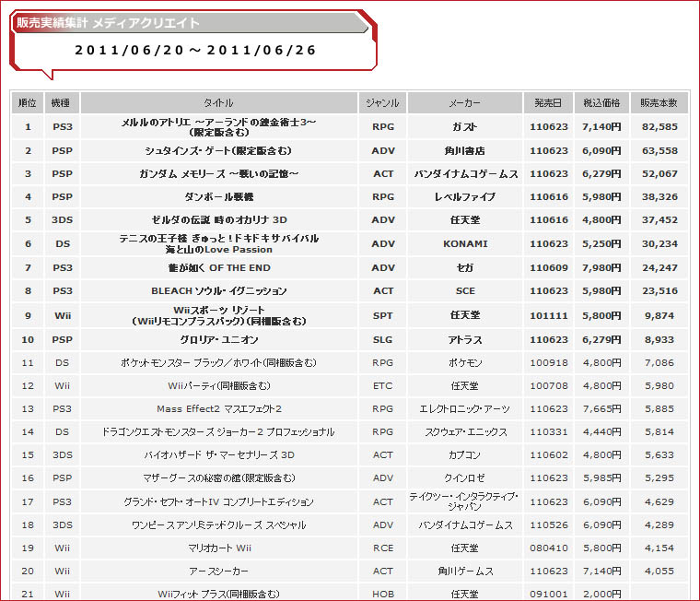Image resolution: width=700 pixels, height=601 pixels.
Task: Click the メーカー column header
Action: [465, 102]
